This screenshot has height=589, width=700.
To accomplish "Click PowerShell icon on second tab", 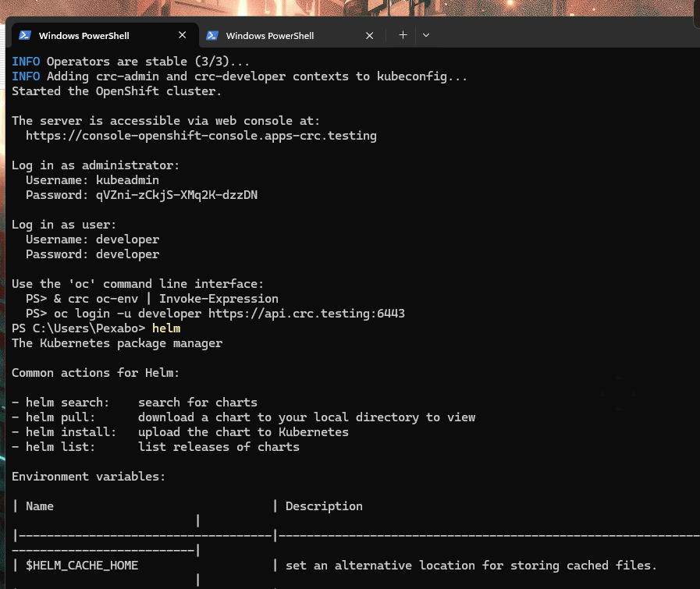I will pos(212,35).
